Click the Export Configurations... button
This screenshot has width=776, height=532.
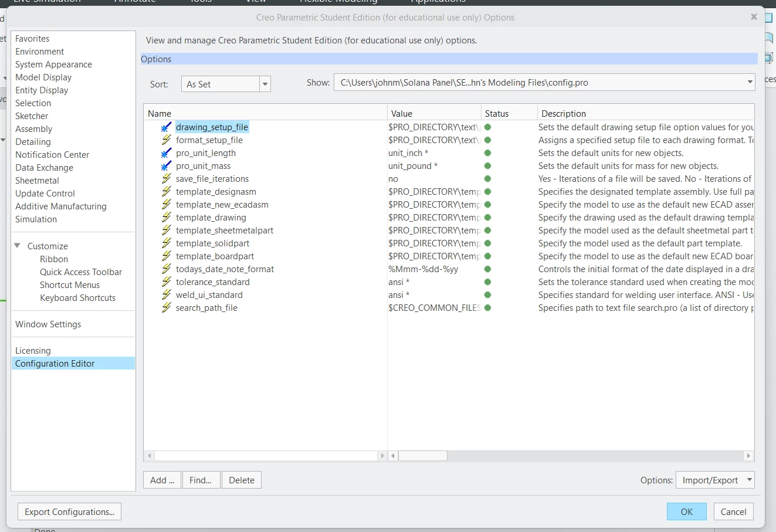69,512
